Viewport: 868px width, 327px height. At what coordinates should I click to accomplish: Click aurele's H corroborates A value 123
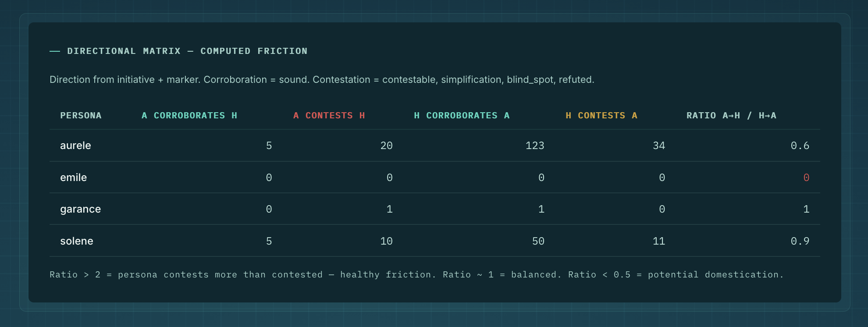click(534, 146)
